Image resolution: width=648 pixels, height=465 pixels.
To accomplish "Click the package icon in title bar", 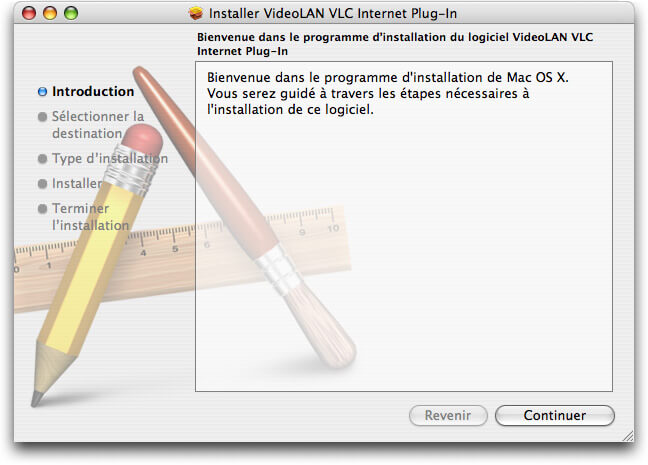I will click(x=196, y=13).
